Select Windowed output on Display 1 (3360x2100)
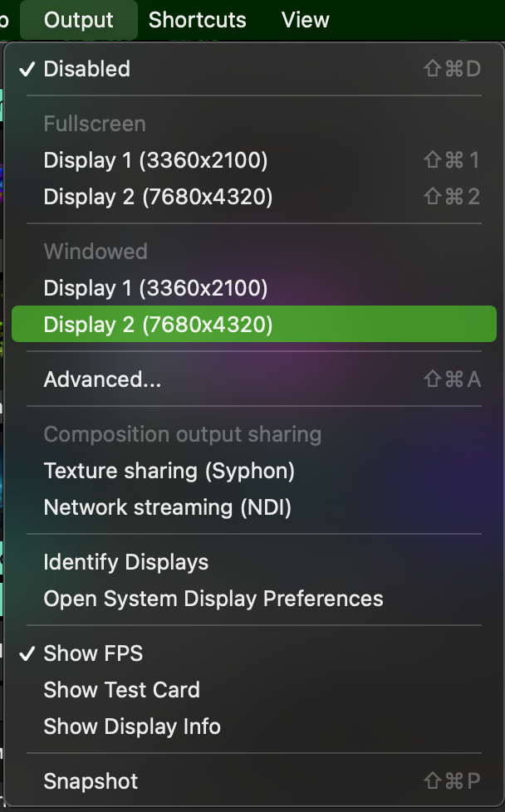Viewport: 505px width, 812px height. coord(155,288)
